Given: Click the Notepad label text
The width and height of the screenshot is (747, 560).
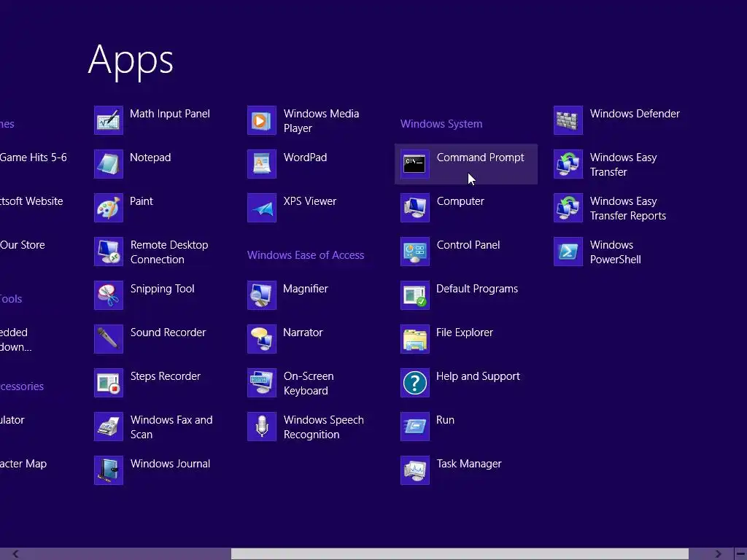Looking at the screenshot, I should pyautogui.click(x=150, y=157).
